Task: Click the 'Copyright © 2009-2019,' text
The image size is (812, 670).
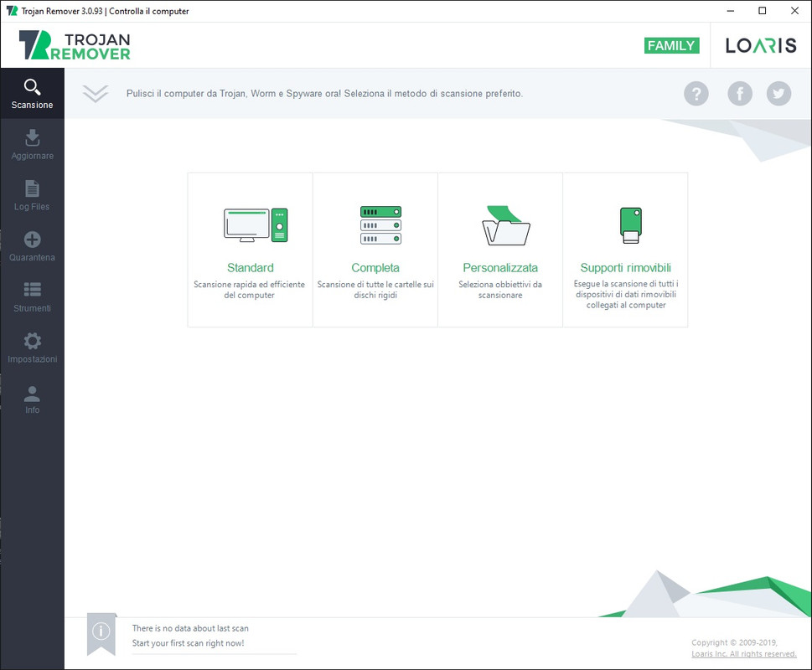Action: click(734, 642)
